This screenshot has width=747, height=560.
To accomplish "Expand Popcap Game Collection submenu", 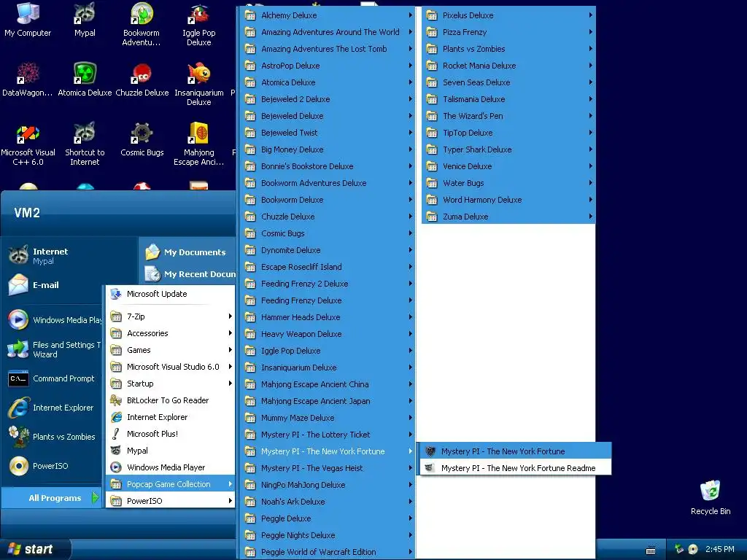I will [x=171, y=484].
